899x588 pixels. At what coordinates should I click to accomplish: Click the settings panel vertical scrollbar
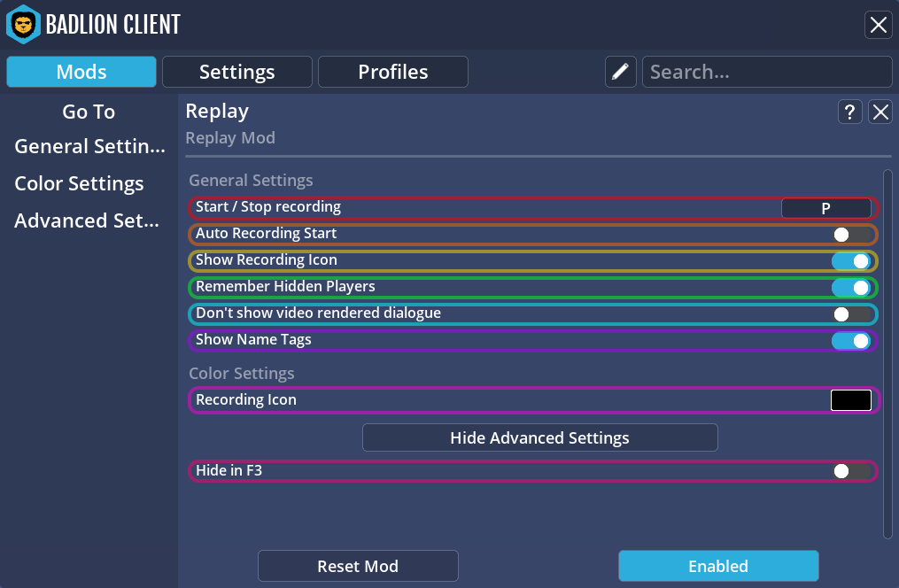(x=887, y=354)
